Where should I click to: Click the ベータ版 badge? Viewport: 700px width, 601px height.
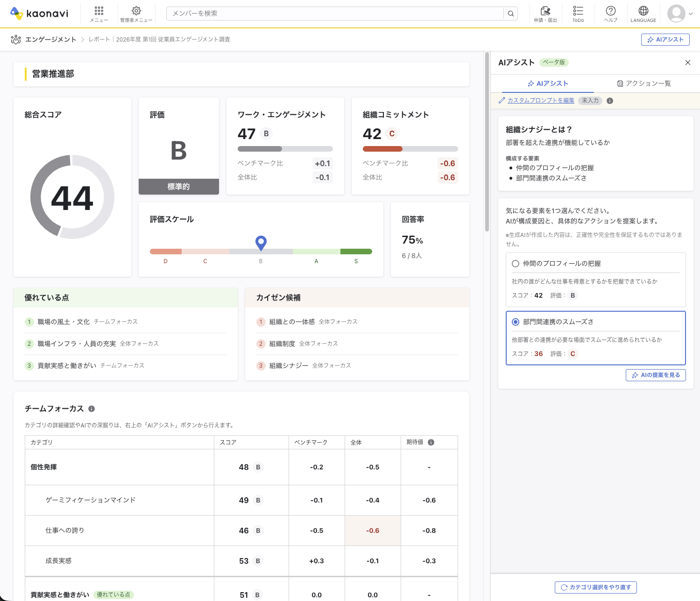pos(554,63)
